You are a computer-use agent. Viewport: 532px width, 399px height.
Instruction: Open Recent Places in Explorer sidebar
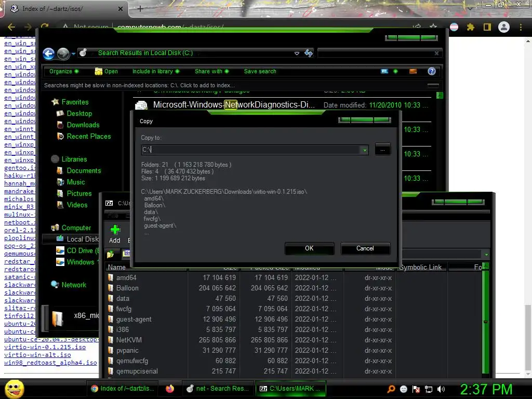coord(88,137)
